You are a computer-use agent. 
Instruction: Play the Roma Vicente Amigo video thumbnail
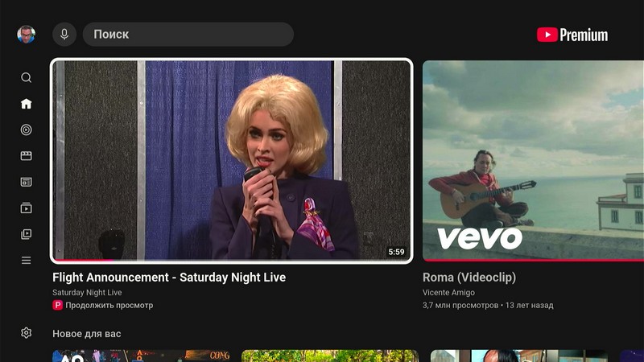coord(533,160)
